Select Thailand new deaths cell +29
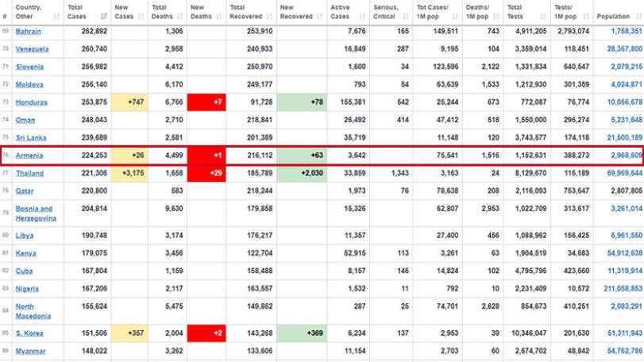Screen dimensions: 644x362 [x=206, y=173]
